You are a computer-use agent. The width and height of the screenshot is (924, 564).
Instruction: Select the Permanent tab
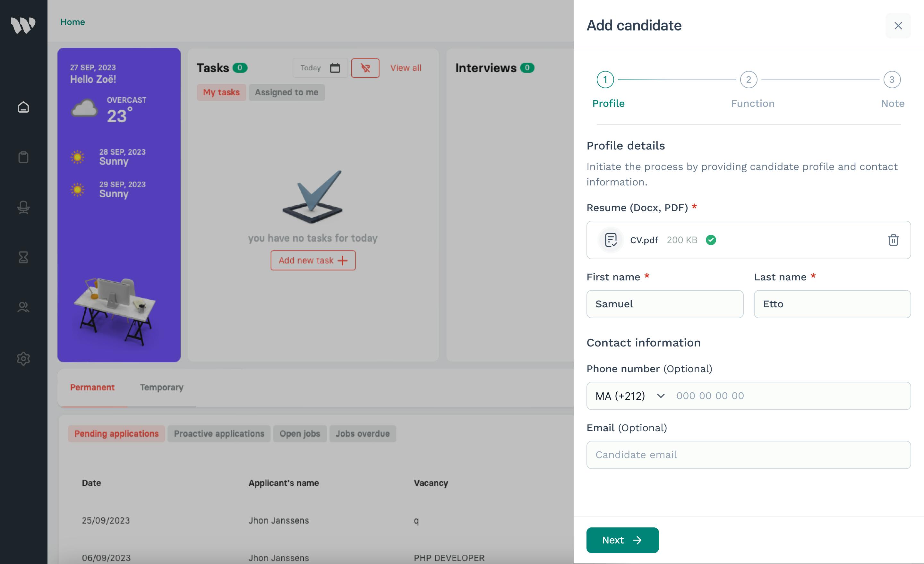coord(92,387)
